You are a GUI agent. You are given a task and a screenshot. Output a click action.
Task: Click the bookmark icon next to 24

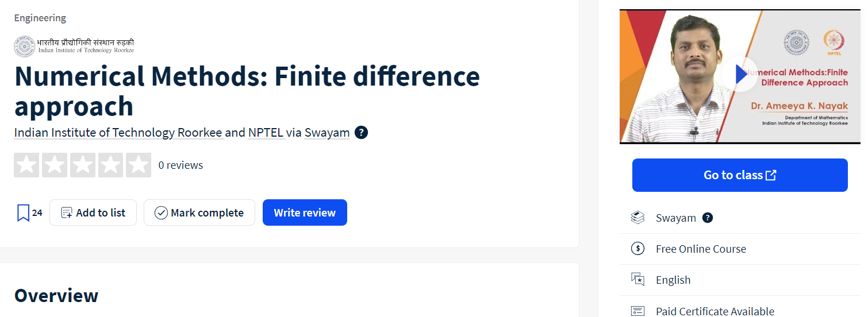[x=23, y=212]
